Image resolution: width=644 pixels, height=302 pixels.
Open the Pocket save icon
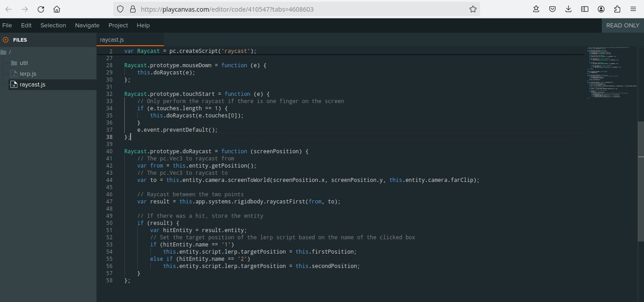point(552,9)
